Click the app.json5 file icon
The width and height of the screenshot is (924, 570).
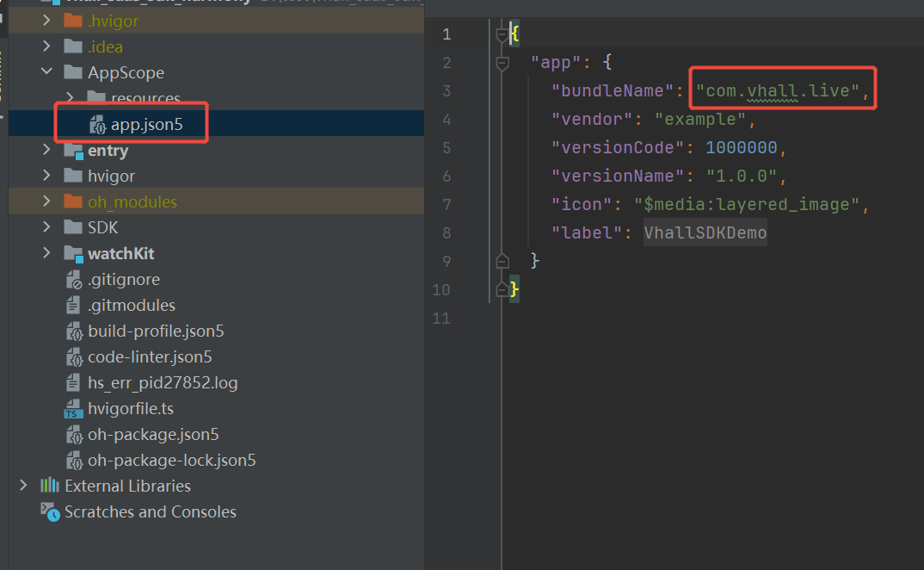pos(97,125)
